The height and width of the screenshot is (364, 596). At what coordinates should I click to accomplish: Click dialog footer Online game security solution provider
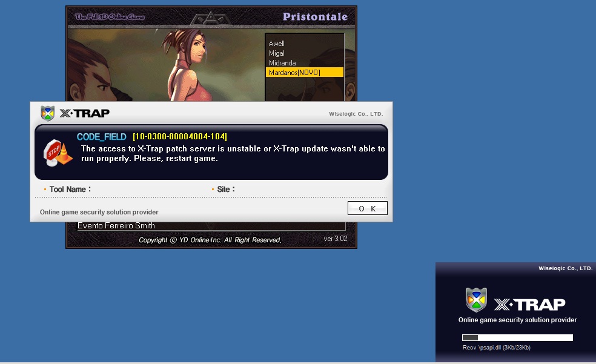(99, 212)
